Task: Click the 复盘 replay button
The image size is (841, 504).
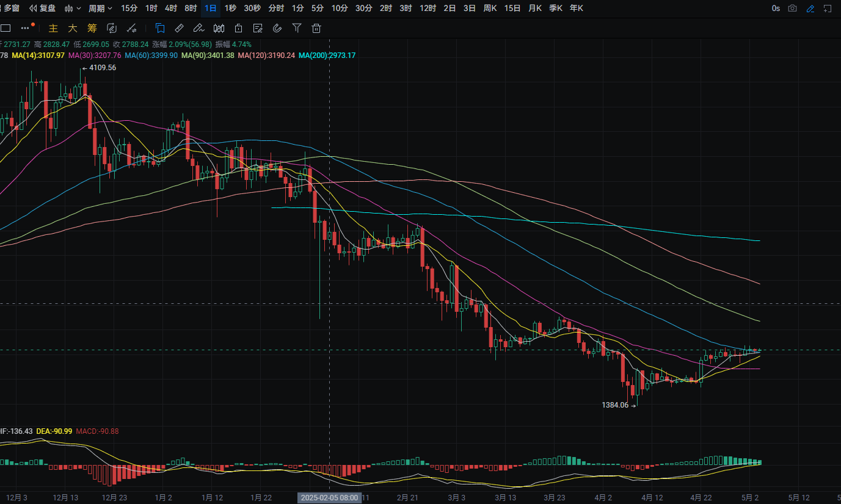Action: click(43, 9)
